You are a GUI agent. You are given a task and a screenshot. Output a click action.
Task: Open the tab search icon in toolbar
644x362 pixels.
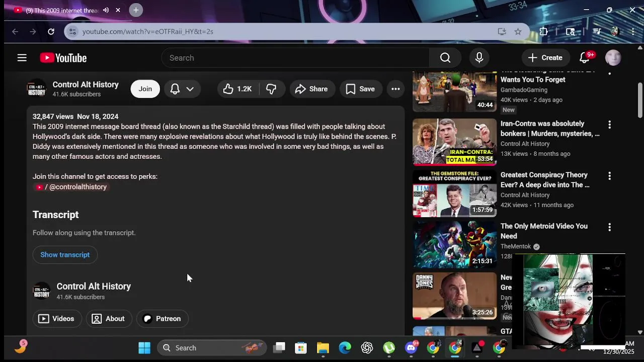pos(570,32)
